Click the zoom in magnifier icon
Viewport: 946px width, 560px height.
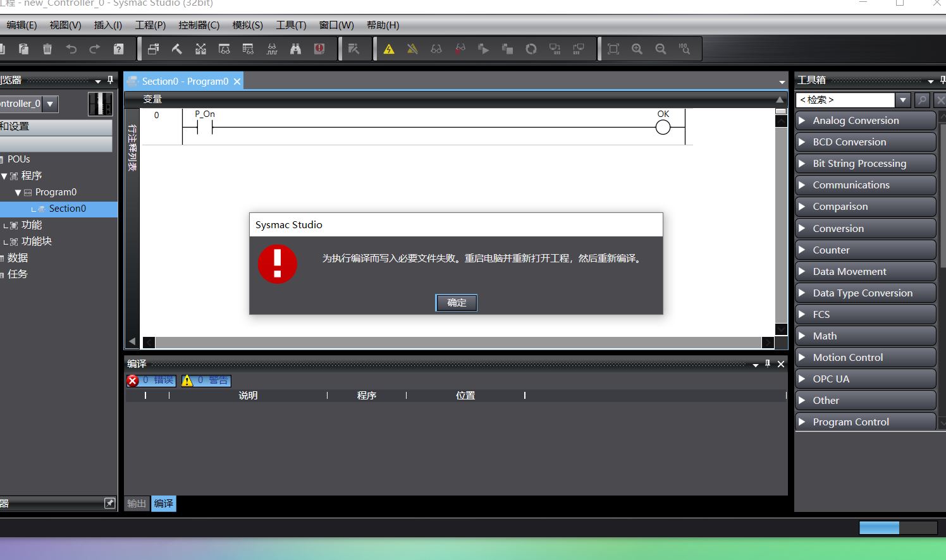637,49
